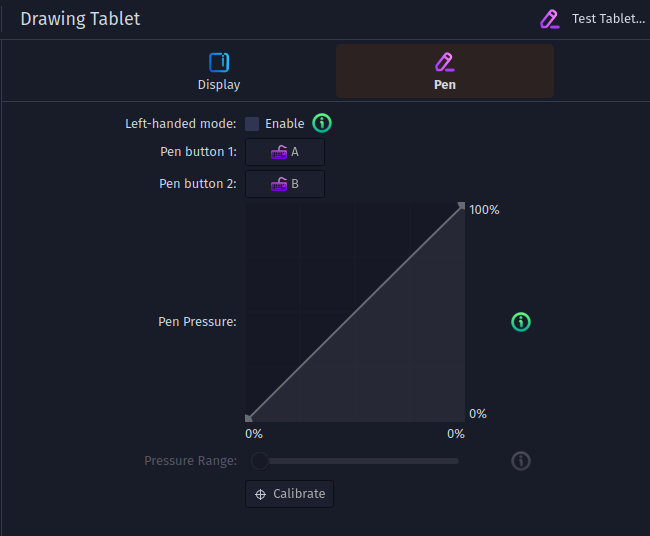Viewport: 650px width, 536px height.
Task: Click the bottom-left pressure curve handle
Action: [249, 418]
